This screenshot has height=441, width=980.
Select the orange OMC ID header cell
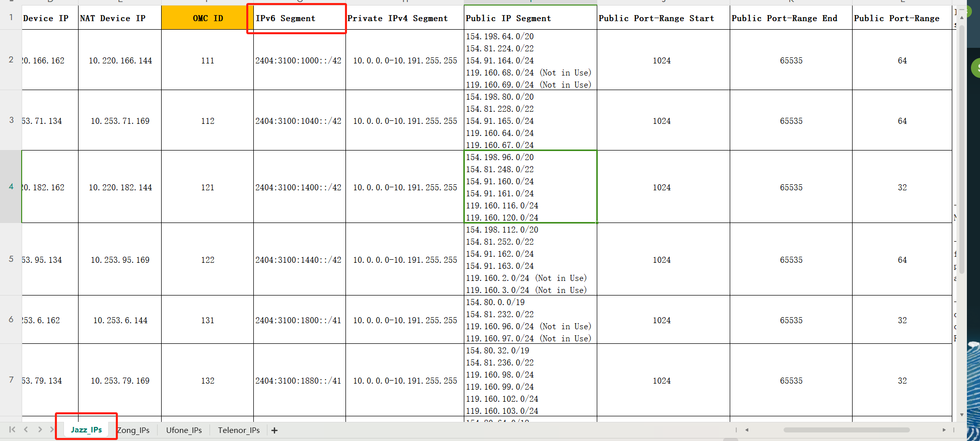[207, 18]
